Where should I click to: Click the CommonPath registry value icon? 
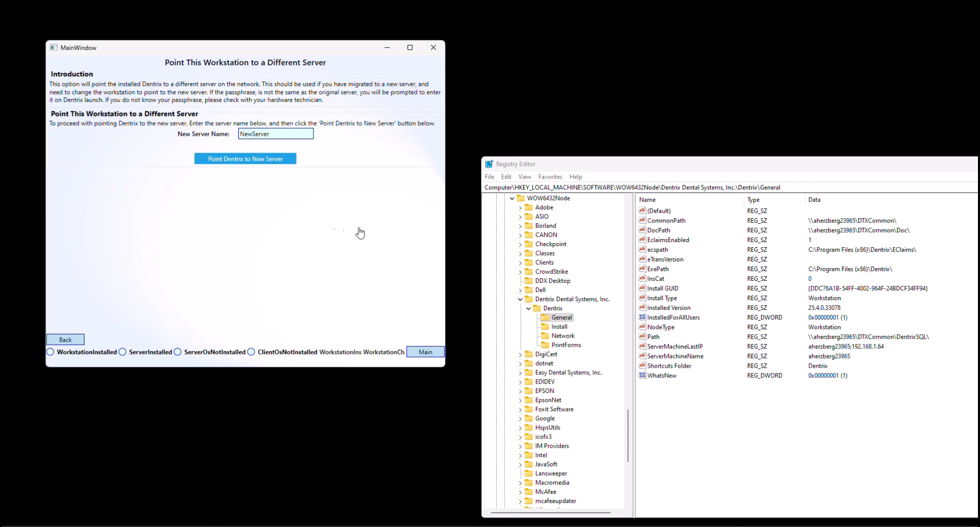coord(642,221)
